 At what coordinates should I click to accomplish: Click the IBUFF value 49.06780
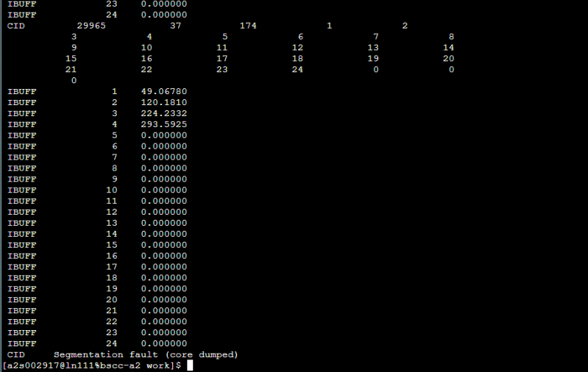163,91
